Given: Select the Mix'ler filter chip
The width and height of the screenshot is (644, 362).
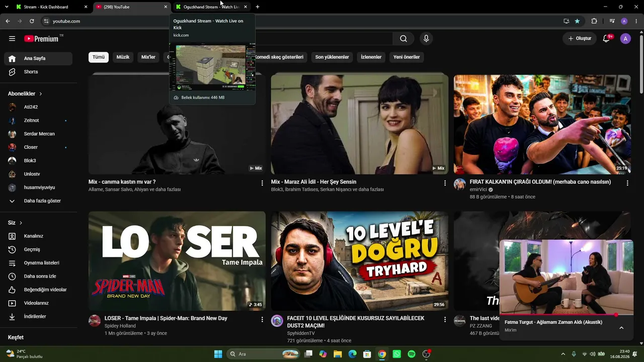Looking at the screenshot, I should (x=148, y=57).
